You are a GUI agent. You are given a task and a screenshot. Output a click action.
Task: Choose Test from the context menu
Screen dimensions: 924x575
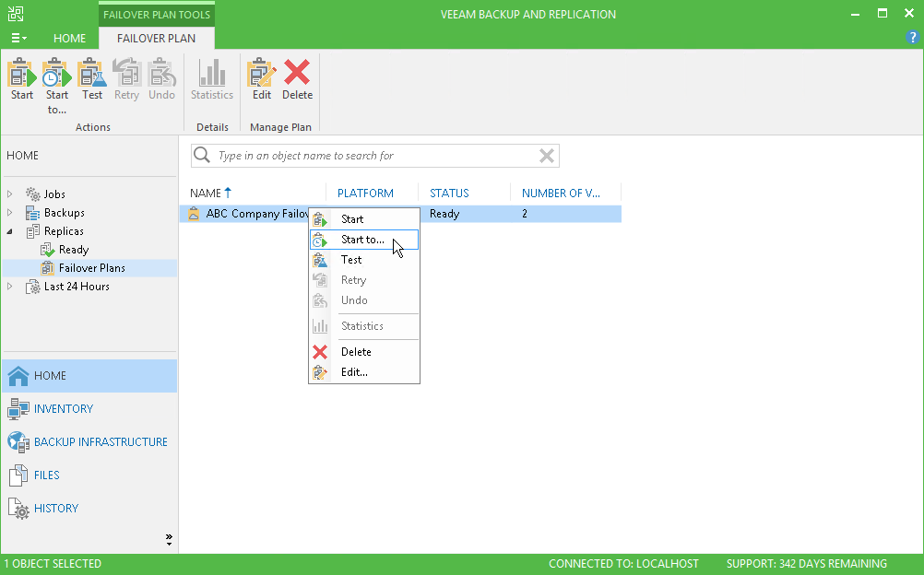tap(364, 260)
